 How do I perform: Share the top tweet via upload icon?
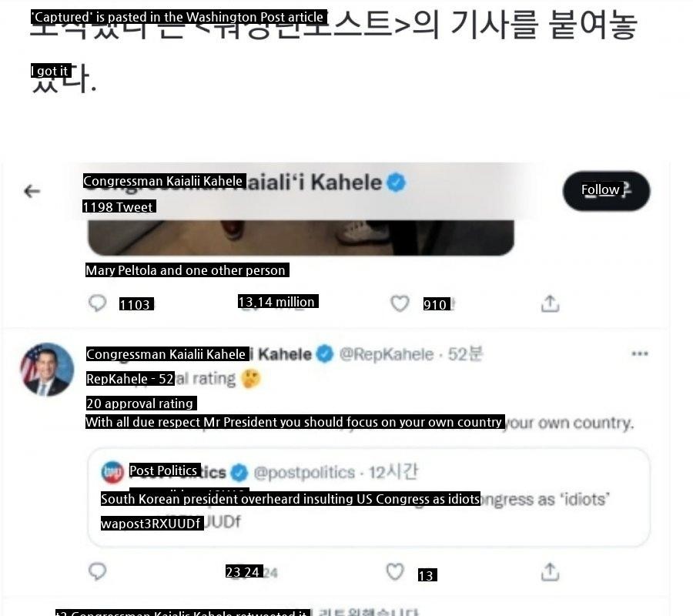click(551, 303)
